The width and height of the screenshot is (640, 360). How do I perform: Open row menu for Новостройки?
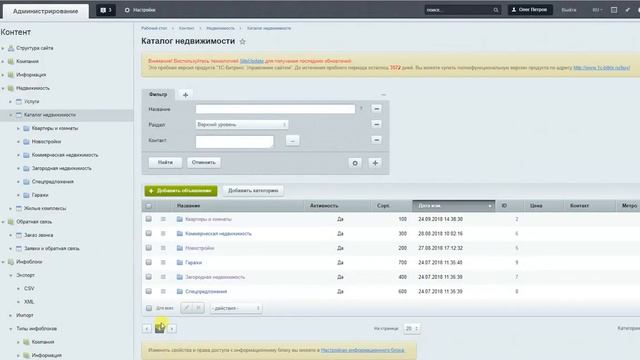pos(163,248)
